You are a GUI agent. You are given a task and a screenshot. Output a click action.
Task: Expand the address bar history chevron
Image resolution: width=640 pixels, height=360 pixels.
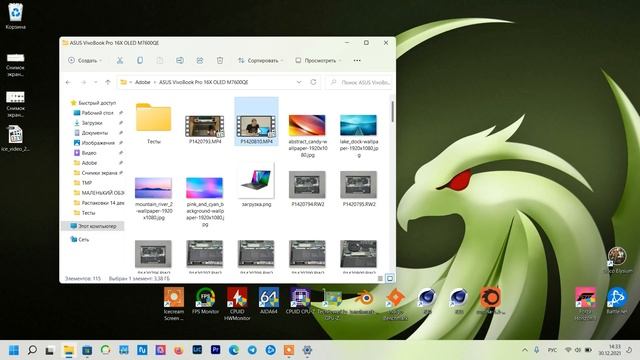[x=299, y=82]
